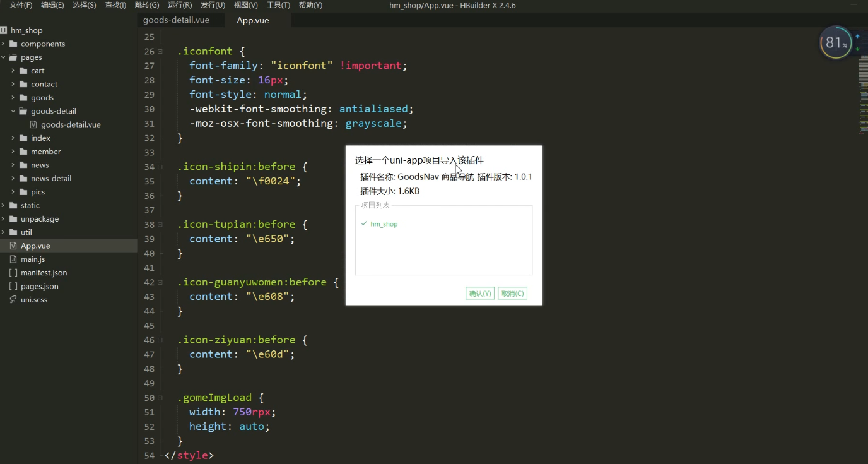The width and height of the screenshot is (868, 464).
Task: Click the goods folder icon
Action: 23,98
